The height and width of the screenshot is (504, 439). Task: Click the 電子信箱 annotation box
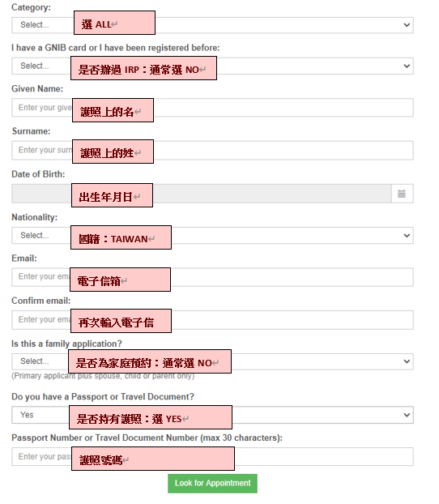pyautogui.click(x=120, y=280)
